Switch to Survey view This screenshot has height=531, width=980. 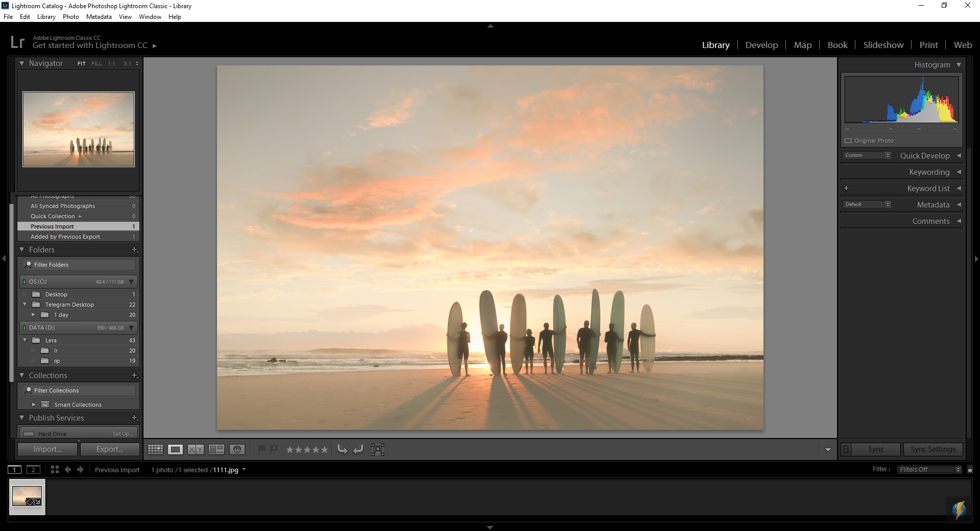point(217,450)
